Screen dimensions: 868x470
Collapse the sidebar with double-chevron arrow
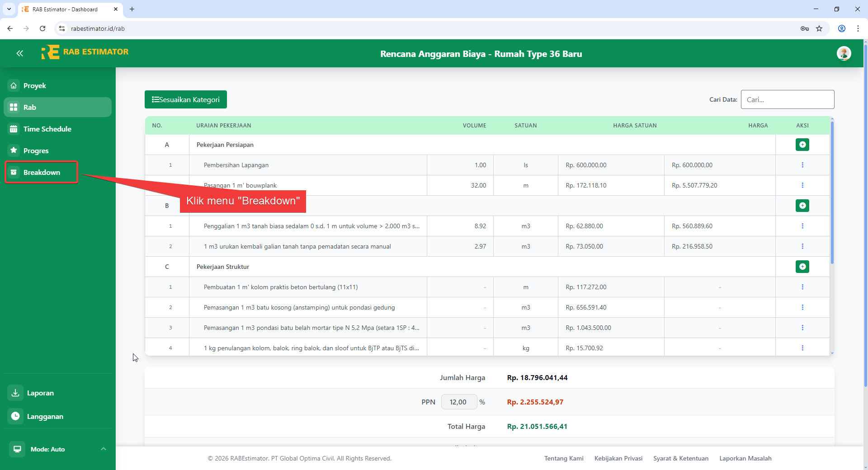pos(20,53)
